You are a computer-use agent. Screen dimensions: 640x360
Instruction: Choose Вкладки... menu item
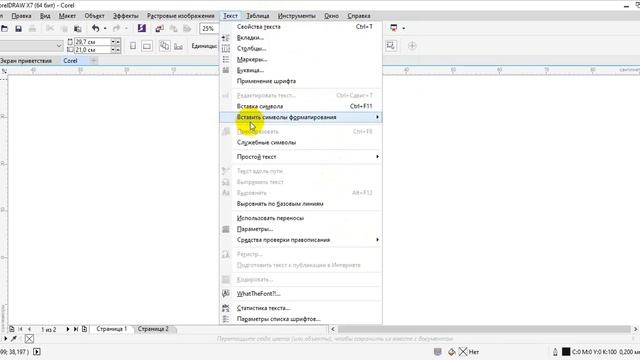tap(301, 38)
